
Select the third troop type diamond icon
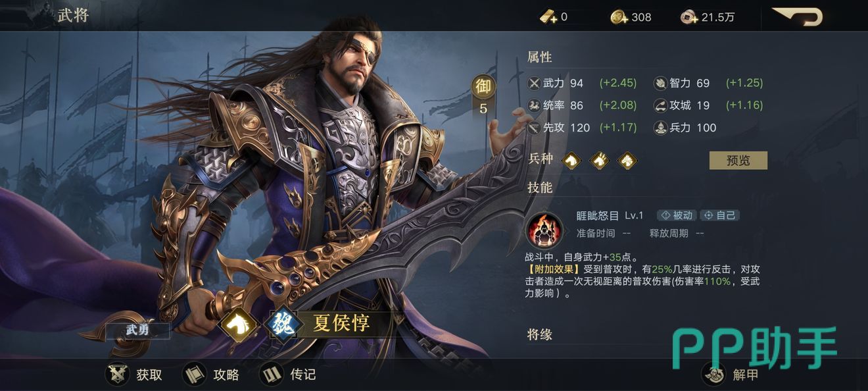point(627,160)
